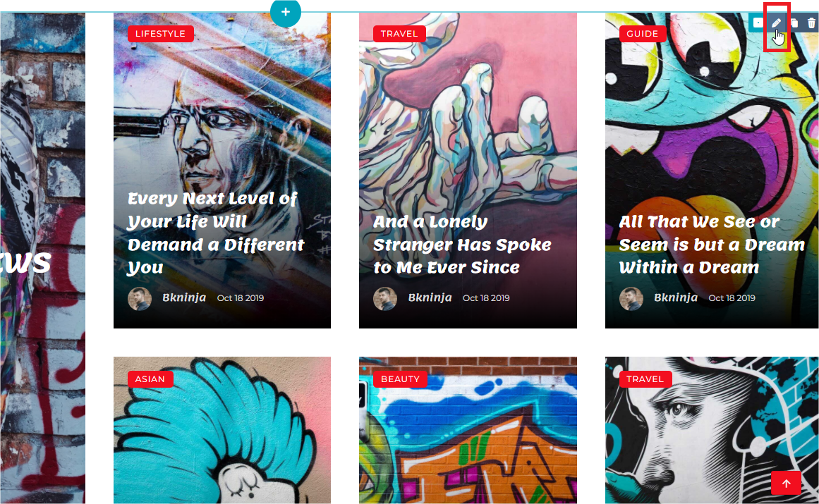Click the red back-to-top arrow button
The width and height of the screenshot is (819, 504).
(786, 483)
